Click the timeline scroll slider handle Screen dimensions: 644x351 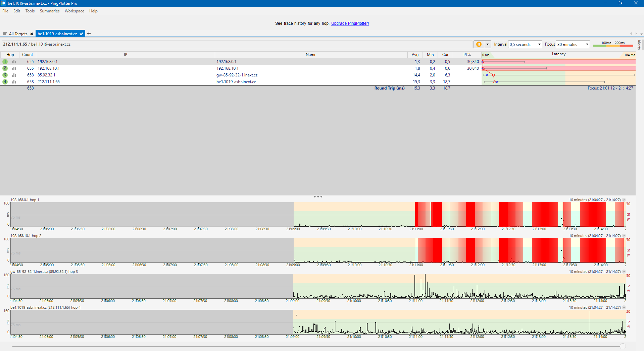pos(623,346)
